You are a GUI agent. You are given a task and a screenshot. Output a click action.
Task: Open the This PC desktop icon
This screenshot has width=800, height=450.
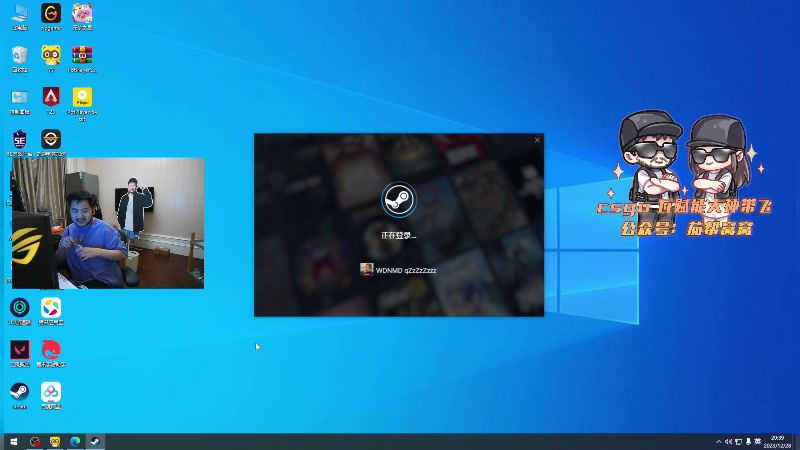[19, 17]
